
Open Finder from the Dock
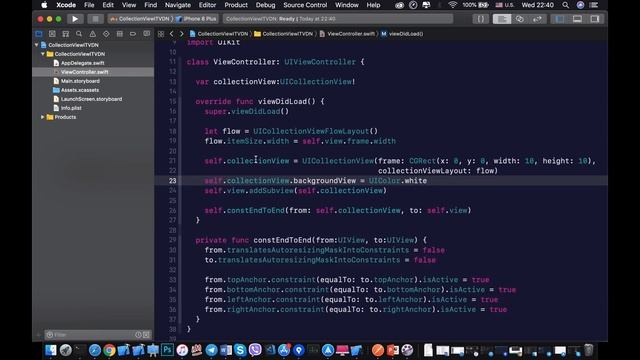pyautogui.click(x=51, y=350)
